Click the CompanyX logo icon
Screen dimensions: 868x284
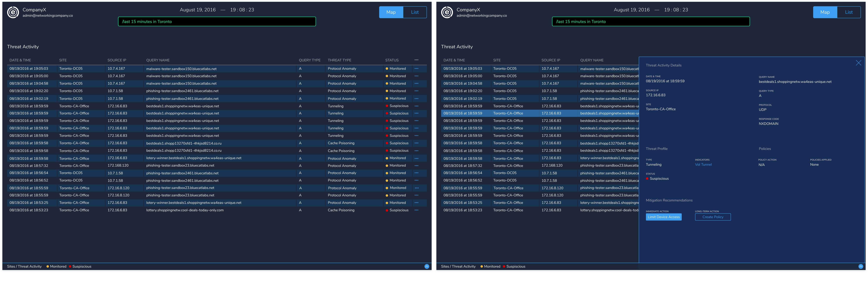pos(13,13)
